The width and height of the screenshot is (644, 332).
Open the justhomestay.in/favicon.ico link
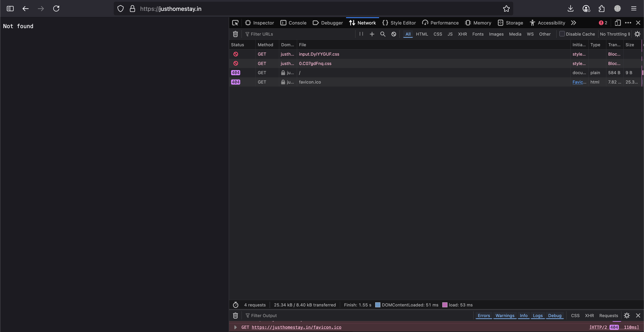click(x=296, y=327)
